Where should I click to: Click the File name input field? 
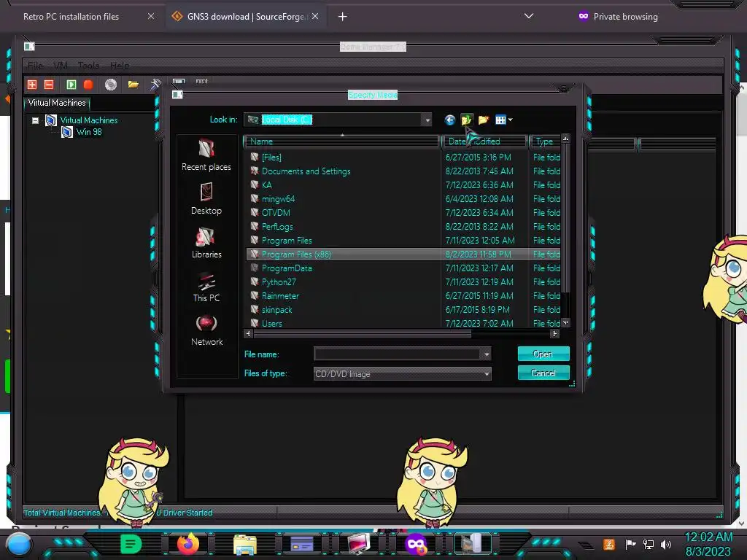[398, 354]
